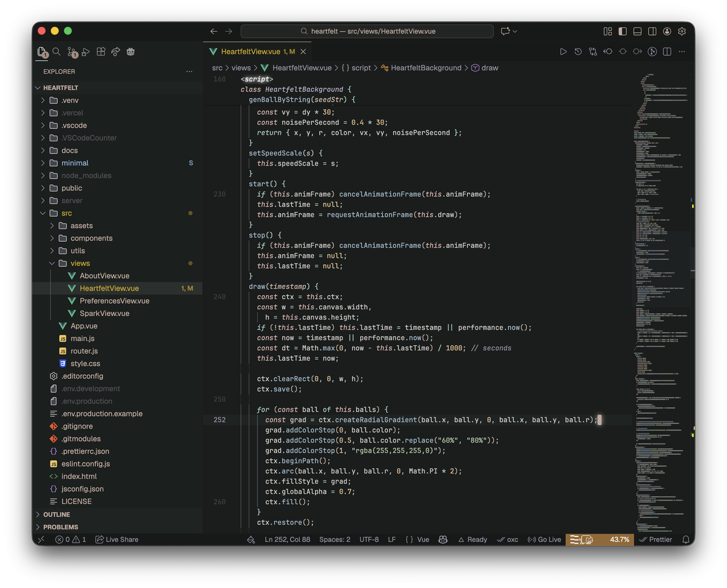Click the Copilot status icon in status bar

(x=443, y=540)
